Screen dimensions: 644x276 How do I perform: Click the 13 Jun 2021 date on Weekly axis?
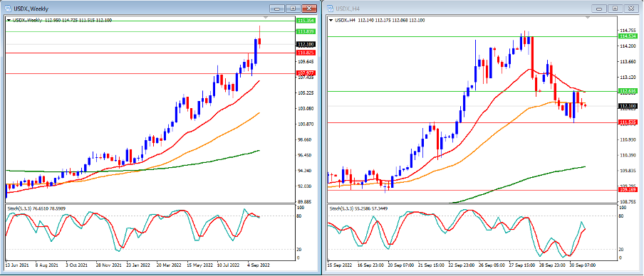17,265
